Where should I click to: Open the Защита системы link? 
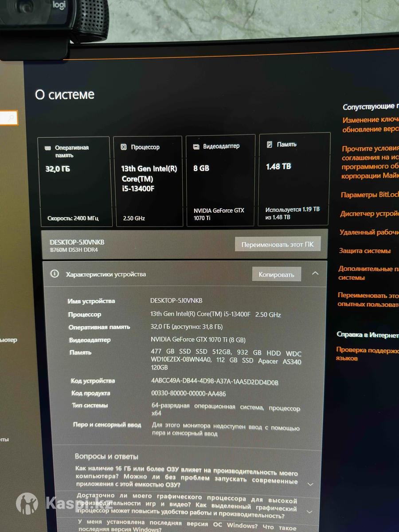[365, 251]
